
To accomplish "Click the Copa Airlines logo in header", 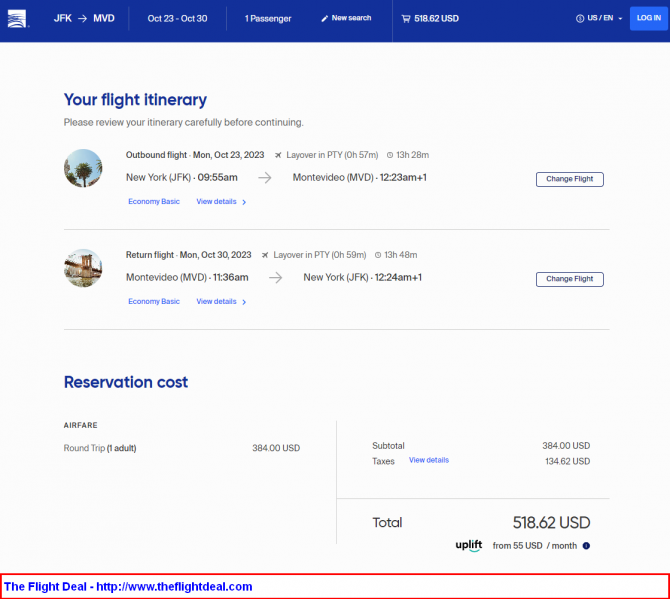I will [x=18, y=19].
